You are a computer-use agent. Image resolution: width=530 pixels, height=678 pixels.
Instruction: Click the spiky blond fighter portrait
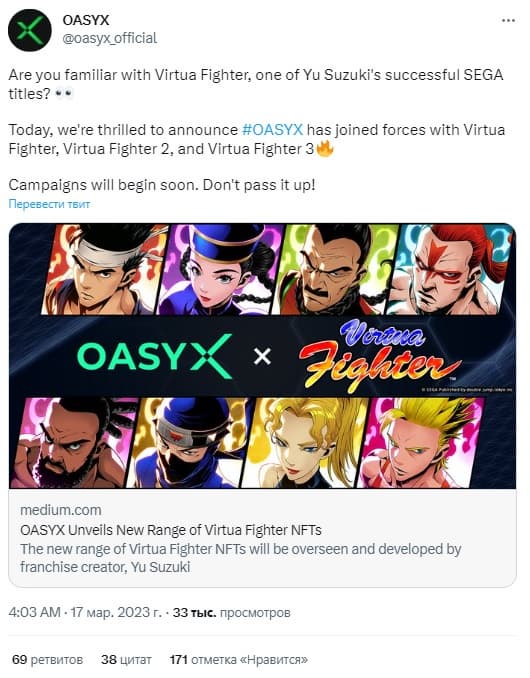click(x=420, y=443)
